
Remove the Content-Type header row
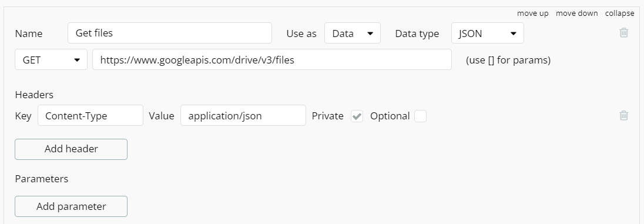(623, 115)
